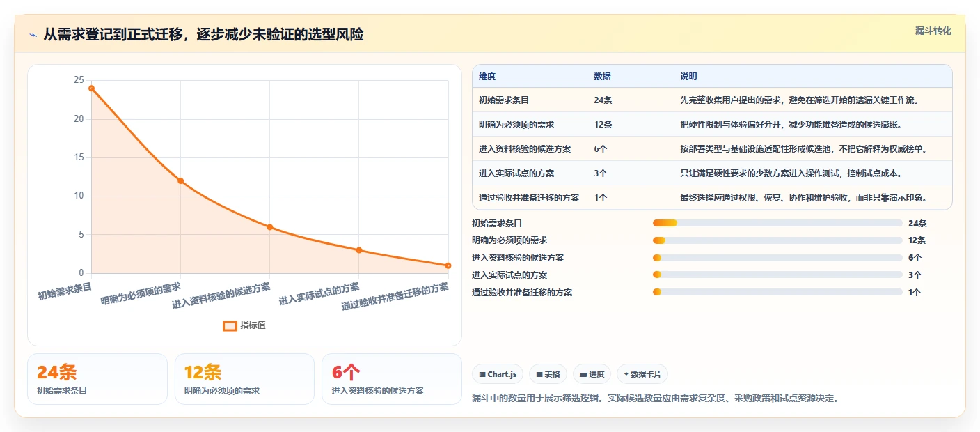Click the page title 从需求登记到正式迁移
The image size is (980, 432).
pos(203,35)
